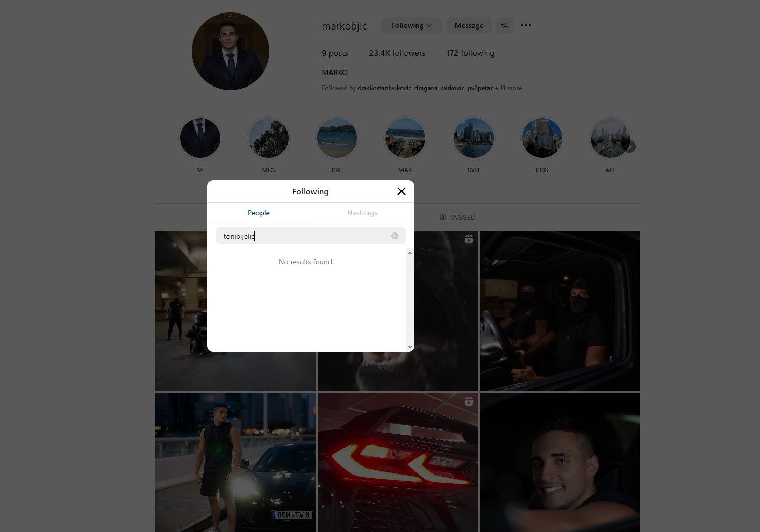Open the 172 following list
This screenshot has height=532, width=760.
point(470,53)
